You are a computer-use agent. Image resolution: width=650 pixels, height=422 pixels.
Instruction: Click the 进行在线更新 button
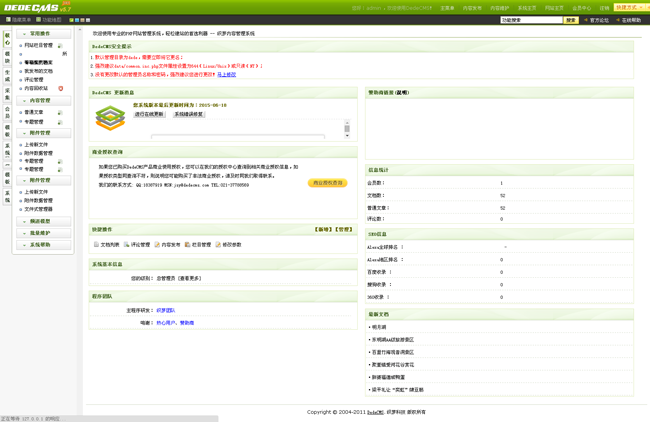click(x=149, y=114)
